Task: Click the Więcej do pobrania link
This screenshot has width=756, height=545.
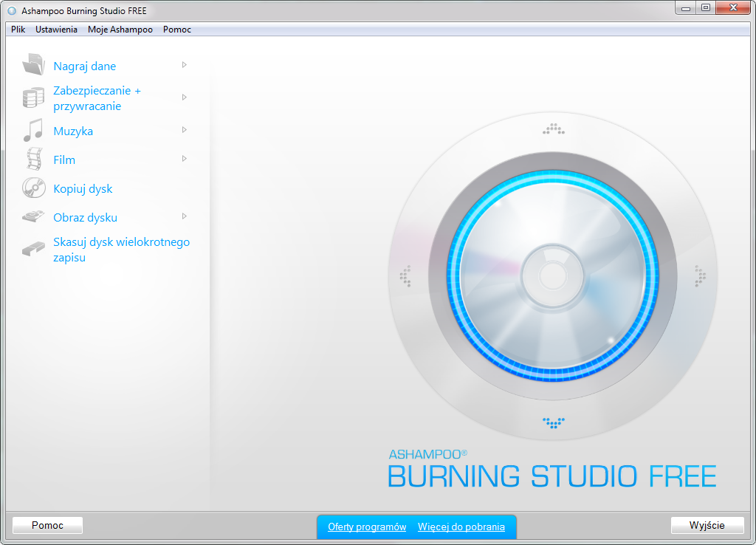Action: 462,527
